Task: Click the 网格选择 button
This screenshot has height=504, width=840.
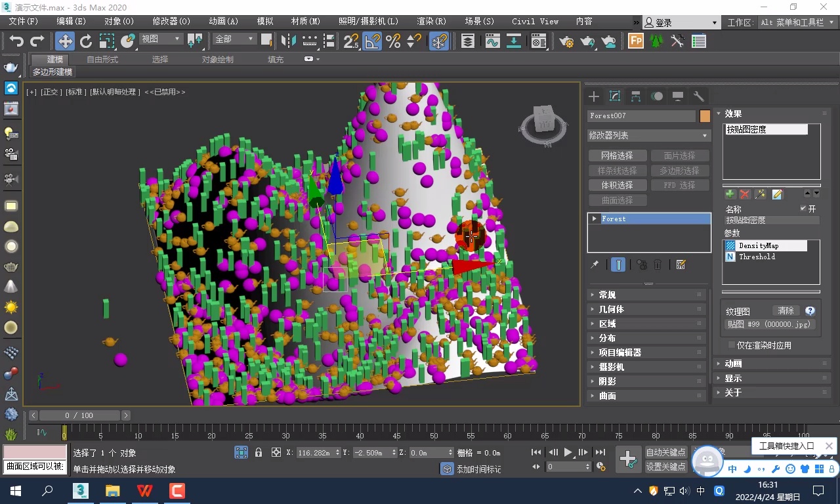Action: 617,156
